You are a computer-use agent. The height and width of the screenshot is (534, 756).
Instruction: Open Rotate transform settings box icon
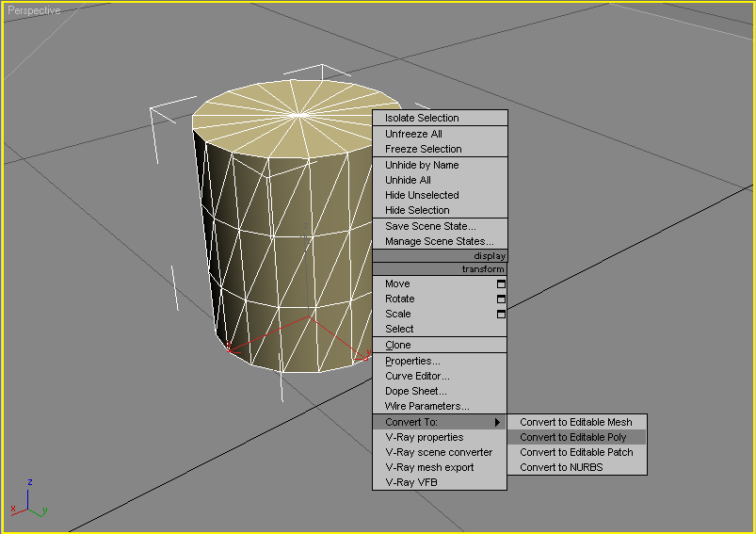click(501, 299)
